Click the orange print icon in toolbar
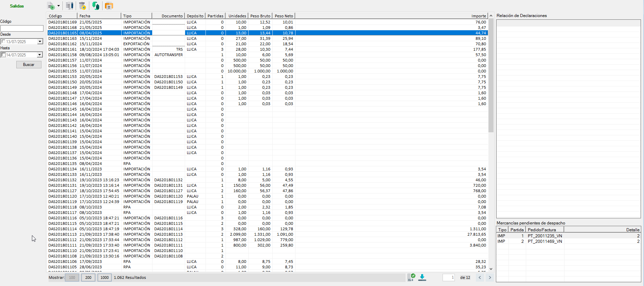The image size is (644, 286). (109, 6)
